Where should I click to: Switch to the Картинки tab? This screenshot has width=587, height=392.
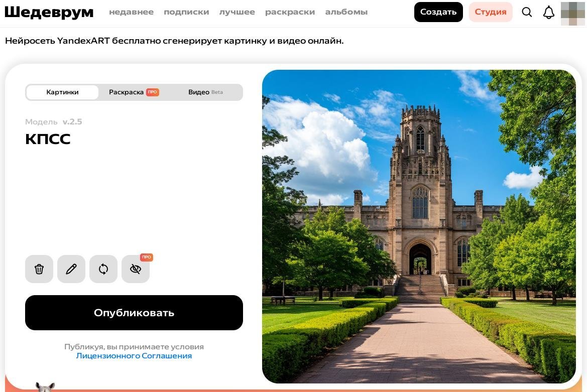63,92
